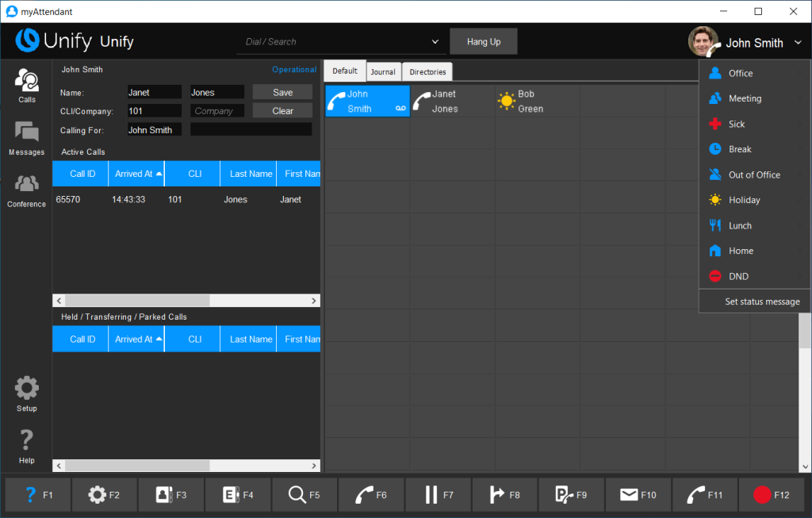The height and width of the screenshot is (518, 812).
Task: Expand the Dial / Search dropdown arrow
Action: (435, 42)
